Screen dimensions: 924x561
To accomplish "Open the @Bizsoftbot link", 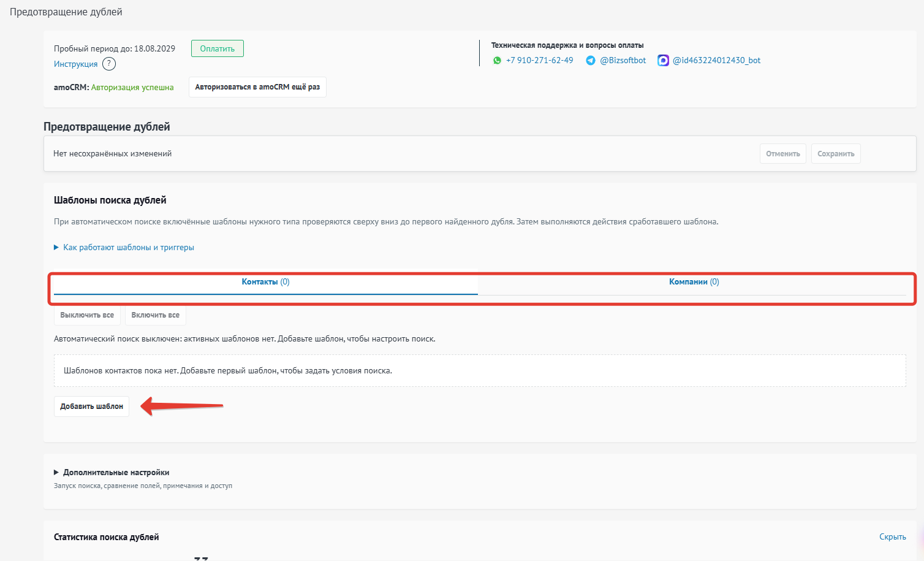I will pos(623,60).
